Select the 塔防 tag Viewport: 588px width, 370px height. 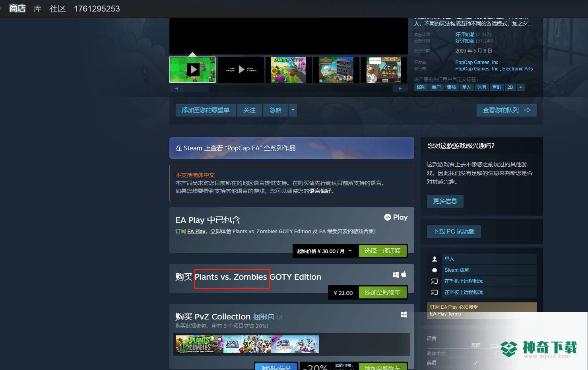pyautogui.click(x=421, y=87)
